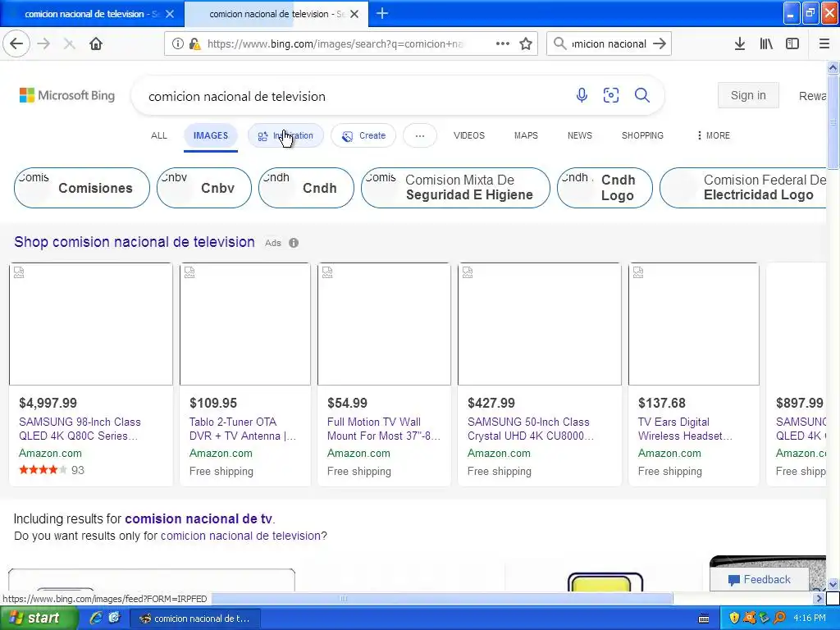Screen dimensions: 840x630
Task: Click the $4,997.99 product image thumbnail
Action: click(91, 323)
